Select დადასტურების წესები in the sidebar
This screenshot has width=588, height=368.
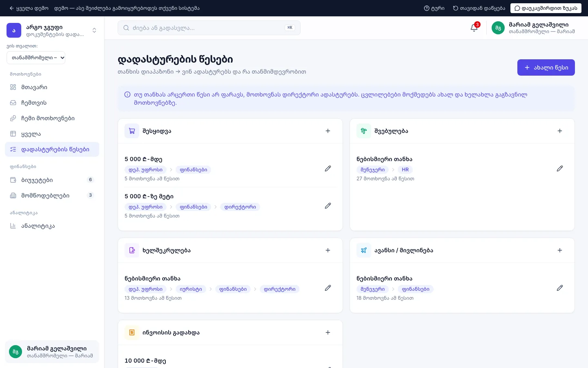point(52,149)
